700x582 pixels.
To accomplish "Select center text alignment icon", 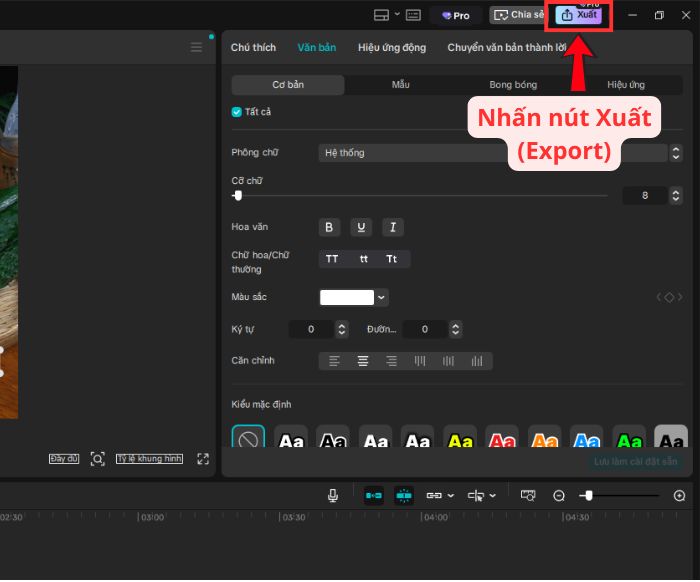I will 363,361.
